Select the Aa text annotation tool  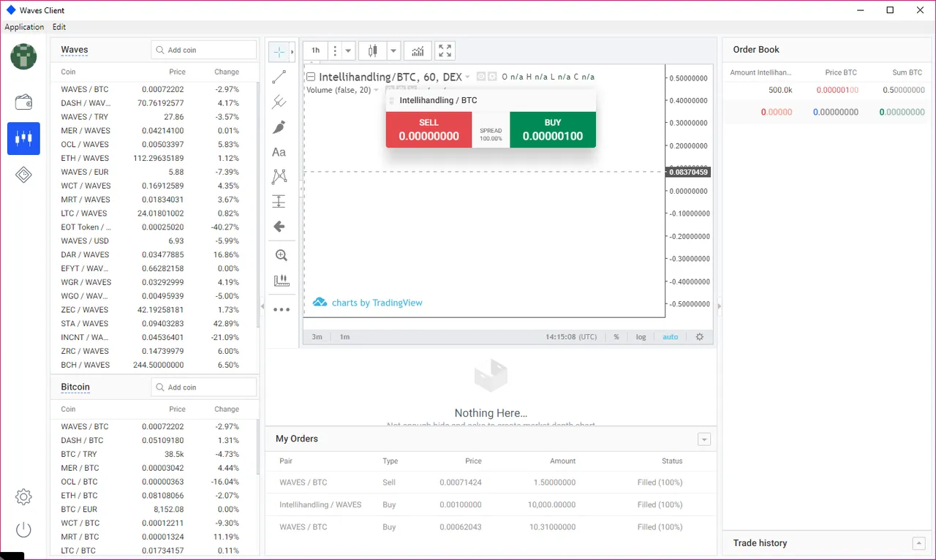click(279, 152)
